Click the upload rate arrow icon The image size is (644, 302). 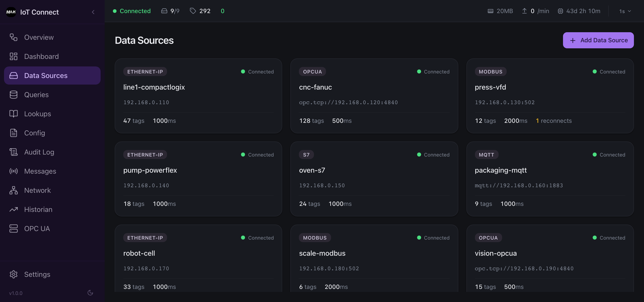point(524,11)
